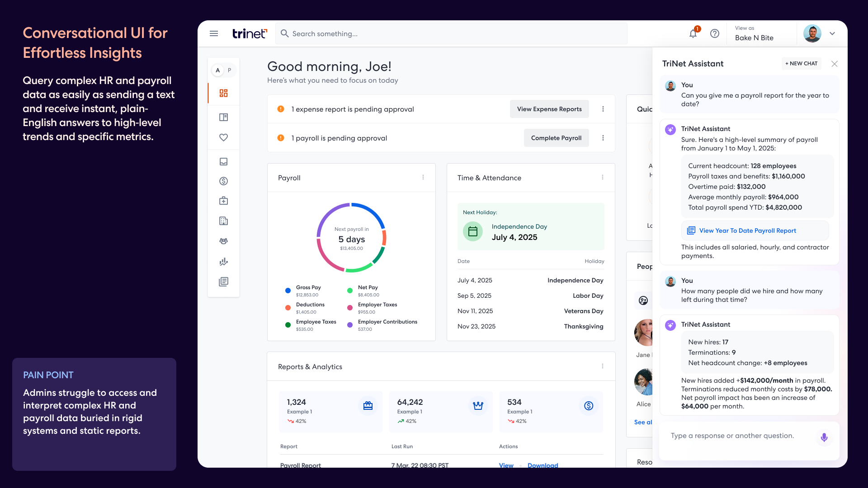Open the Dashboard from the sidebar

pos(223,93)
